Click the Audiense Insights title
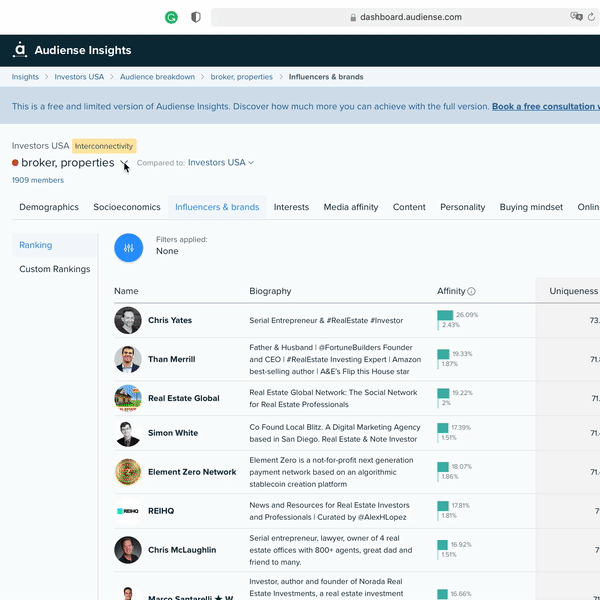The image size is (600, 600). pyautogui.click(x=83, y=50)
